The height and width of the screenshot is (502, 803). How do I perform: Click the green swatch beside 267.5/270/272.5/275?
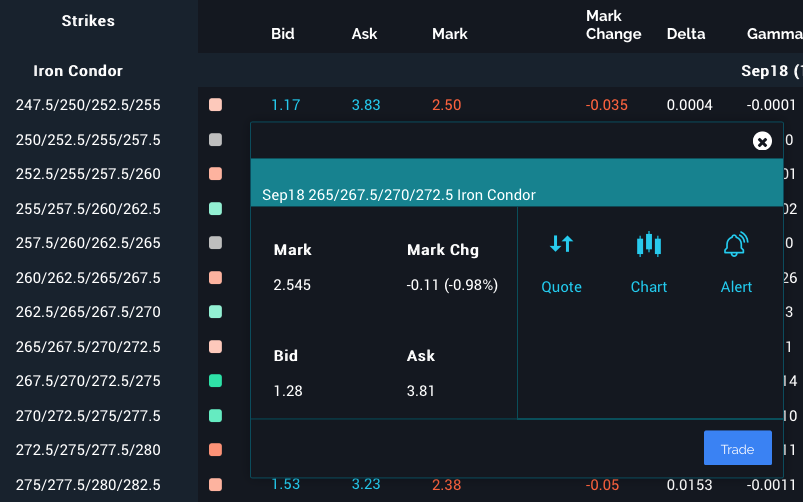[215, 381]
